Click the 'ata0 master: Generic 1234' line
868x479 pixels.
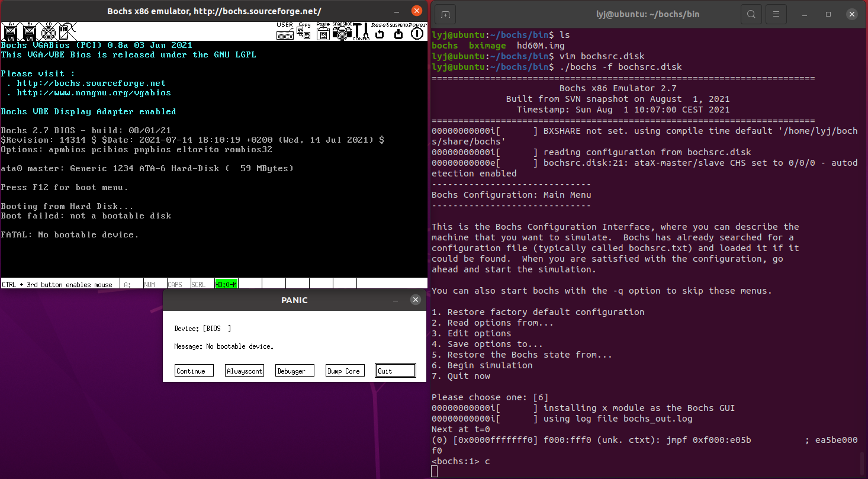coord(147,168)
